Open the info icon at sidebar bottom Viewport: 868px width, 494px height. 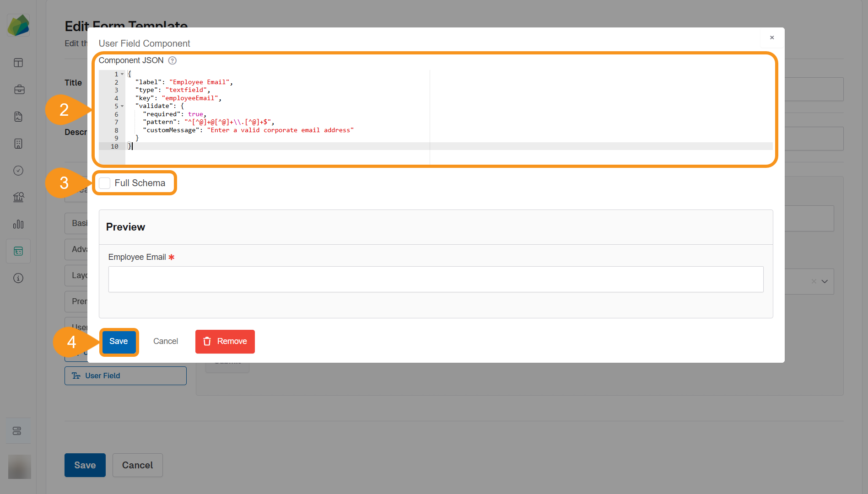(18, 278)
